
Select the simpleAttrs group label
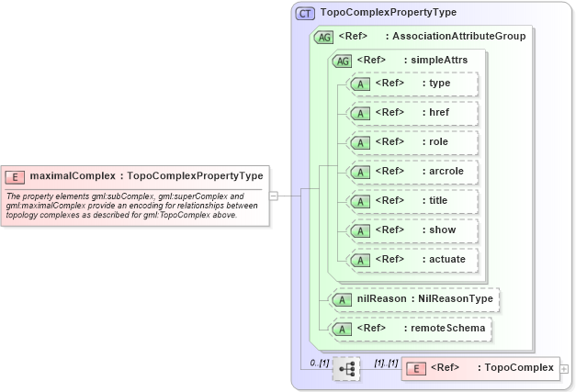pyautogui.click(x=439, y=60)
